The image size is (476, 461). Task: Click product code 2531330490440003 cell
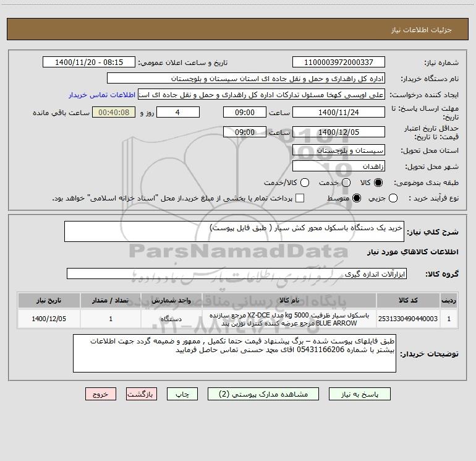(x=408, y=319)
